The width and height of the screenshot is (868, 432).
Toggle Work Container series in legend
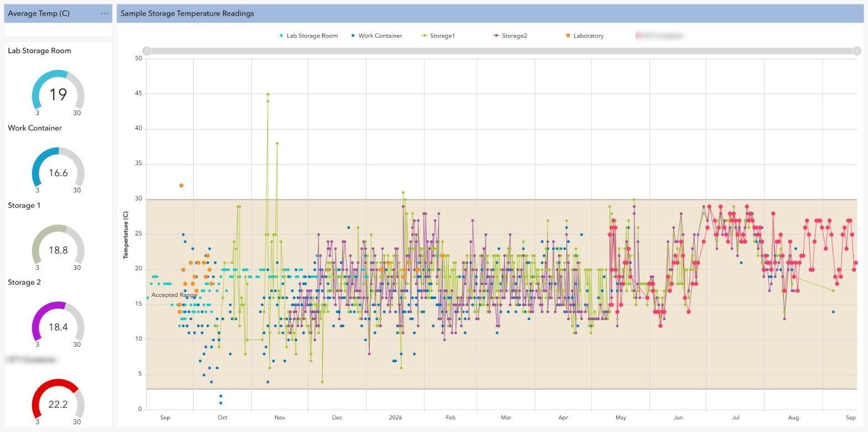tap(376, 35)
